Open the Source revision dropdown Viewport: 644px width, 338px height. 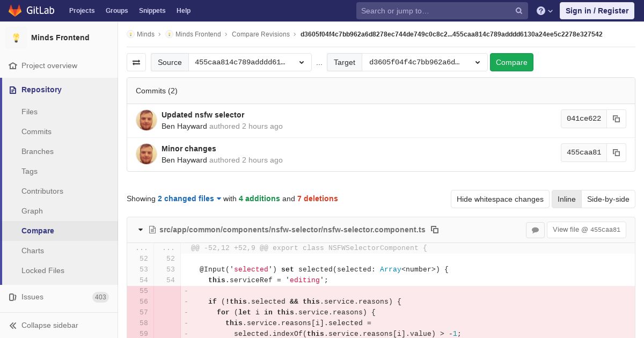[250, 62]
